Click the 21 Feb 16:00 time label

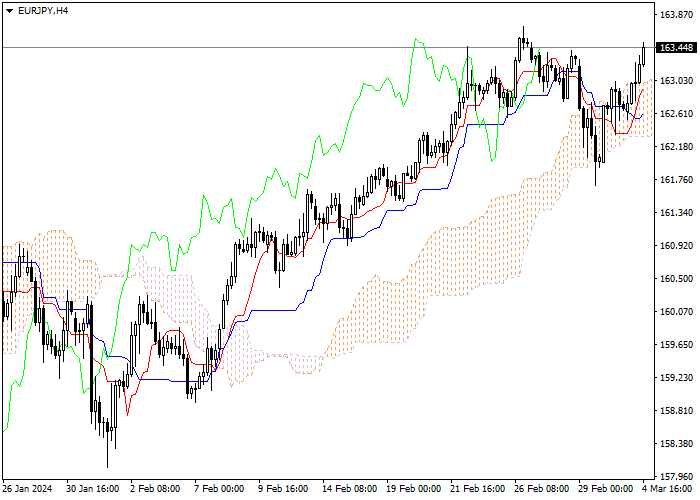point(478,489)
